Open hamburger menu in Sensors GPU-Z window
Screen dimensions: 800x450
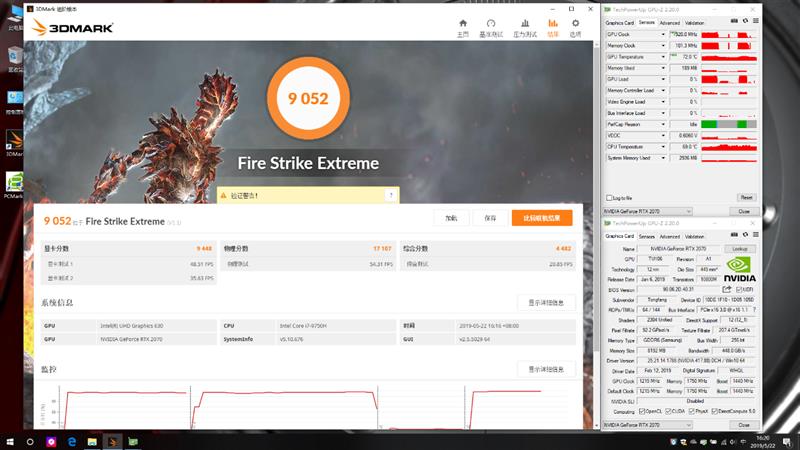coord(756,21)
